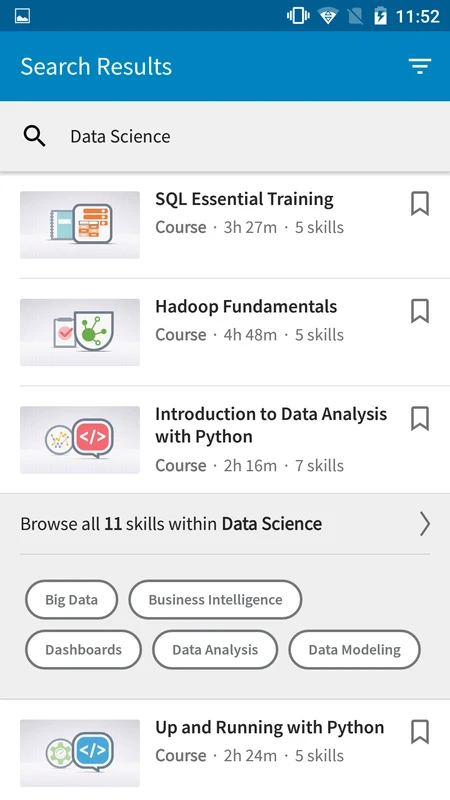Choose the Dashboards skill chip
Viewport: 450px width, 800px height.
[83, 649]
